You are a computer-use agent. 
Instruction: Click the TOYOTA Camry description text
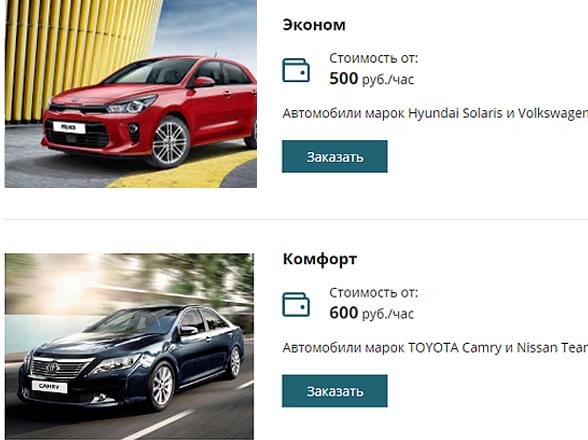[x=435, y=348]
